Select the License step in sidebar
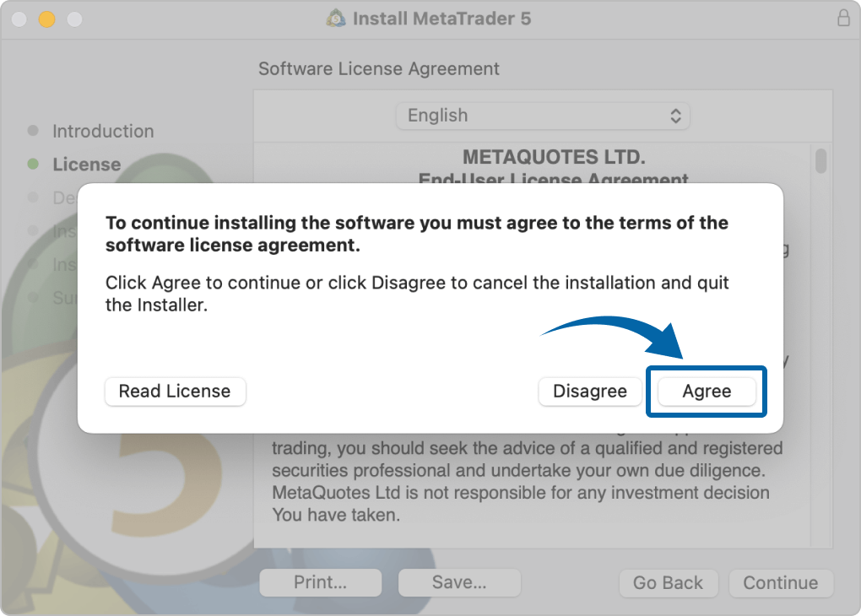Image resolution: width=861 pixels, height=616 pixels. tap(87, 165)
